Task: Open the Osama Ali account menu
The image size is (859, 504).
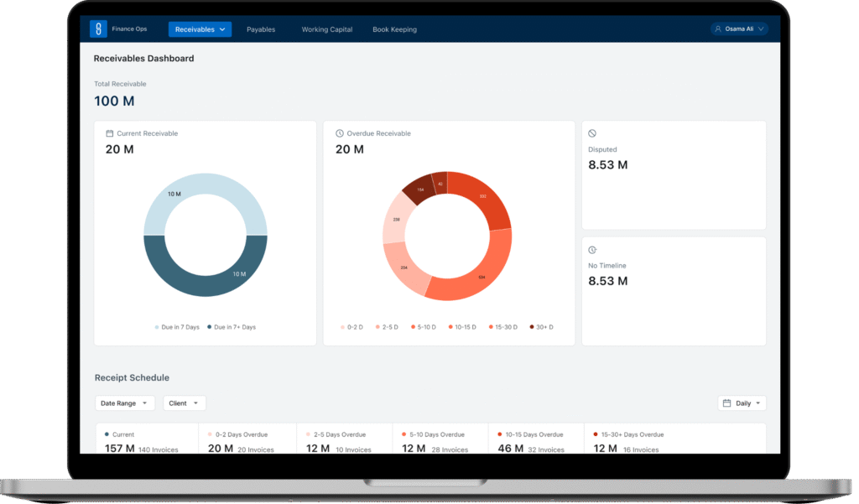Action: [738, 29]
